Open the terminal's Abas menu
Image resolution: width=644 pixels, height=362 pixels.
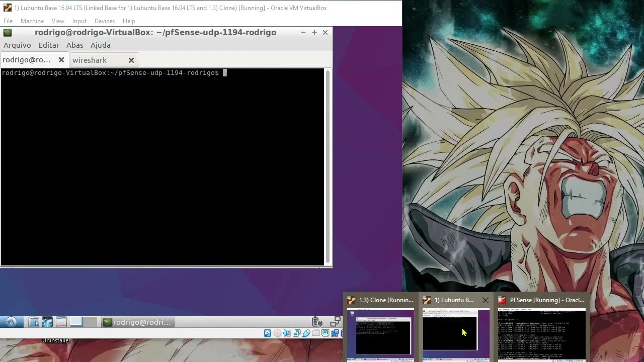[74, 45]
